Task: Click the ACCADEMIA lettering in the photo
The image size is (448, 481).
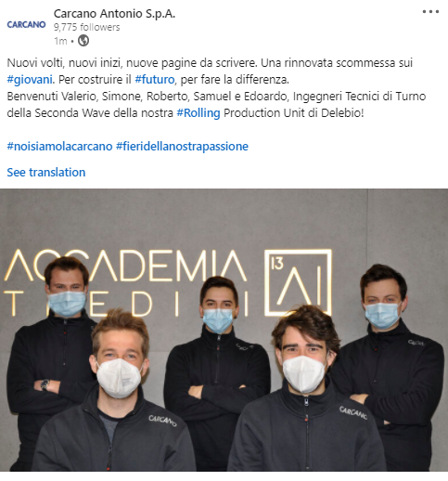Action: pos(125,266)
